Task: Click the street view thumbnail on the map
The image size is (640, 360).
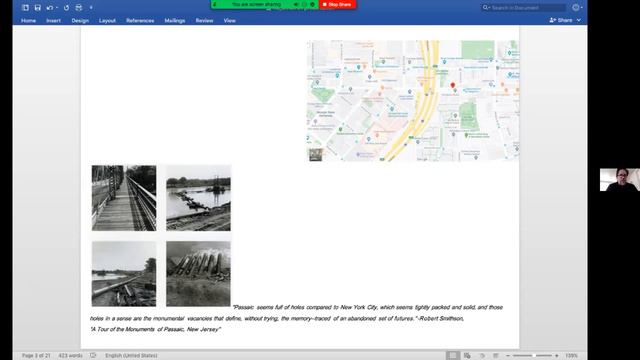Action: click(x=315, y=155)
